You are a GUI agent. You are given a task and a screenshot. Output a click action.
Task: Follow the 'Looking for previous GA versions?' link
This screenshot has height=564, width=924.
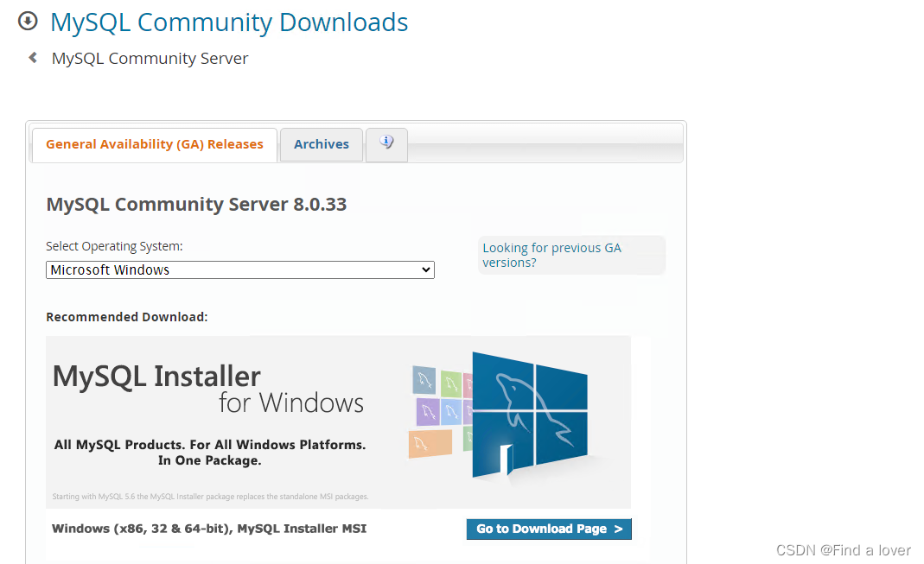pos(551,255)
